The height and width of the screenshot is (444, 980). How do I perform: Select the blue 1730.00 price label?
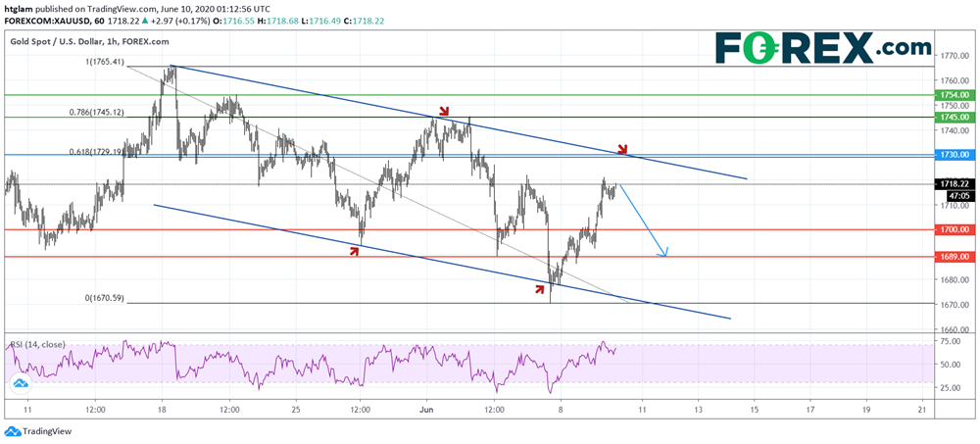coord(954,155)
